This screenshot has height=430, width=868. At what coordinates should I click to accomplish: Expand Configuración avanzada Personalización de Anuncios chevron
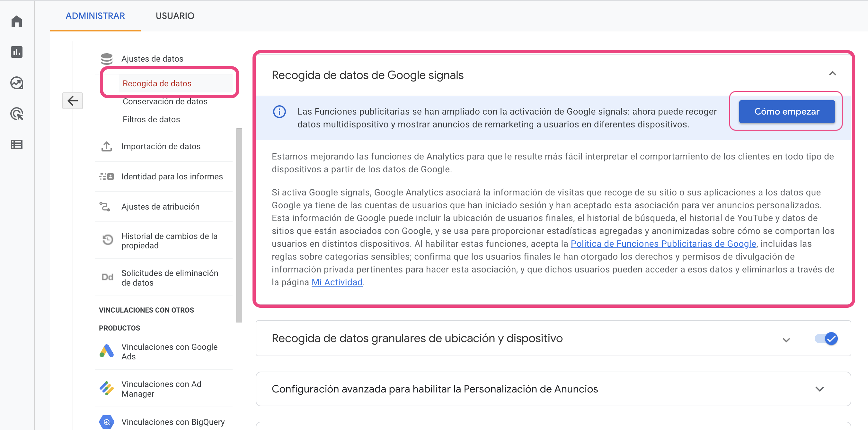(x=819, y=389)
